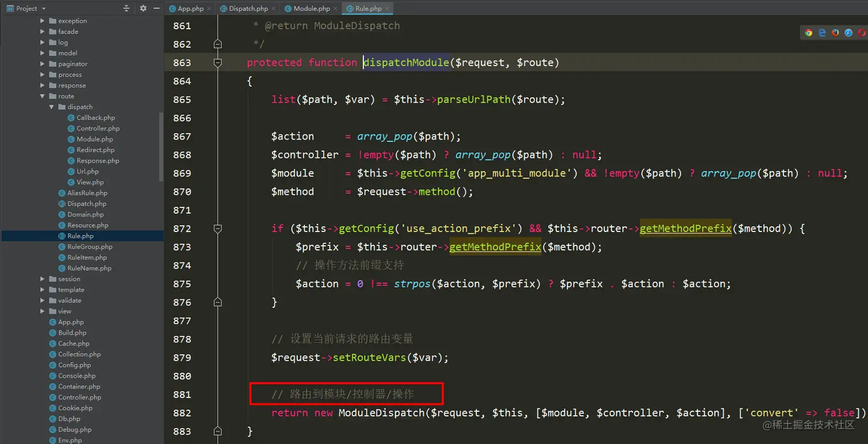Close the Dispatch.php editor tab
This screenshot has height=444, width=868.
(273, 9)
